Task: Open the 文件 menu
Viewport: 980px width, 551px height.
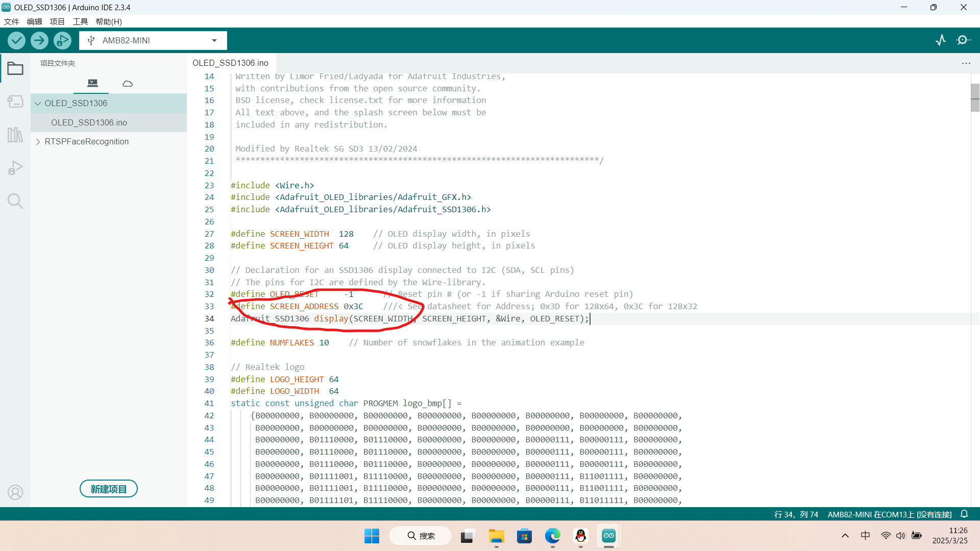Action: click(x=11, y=21)
